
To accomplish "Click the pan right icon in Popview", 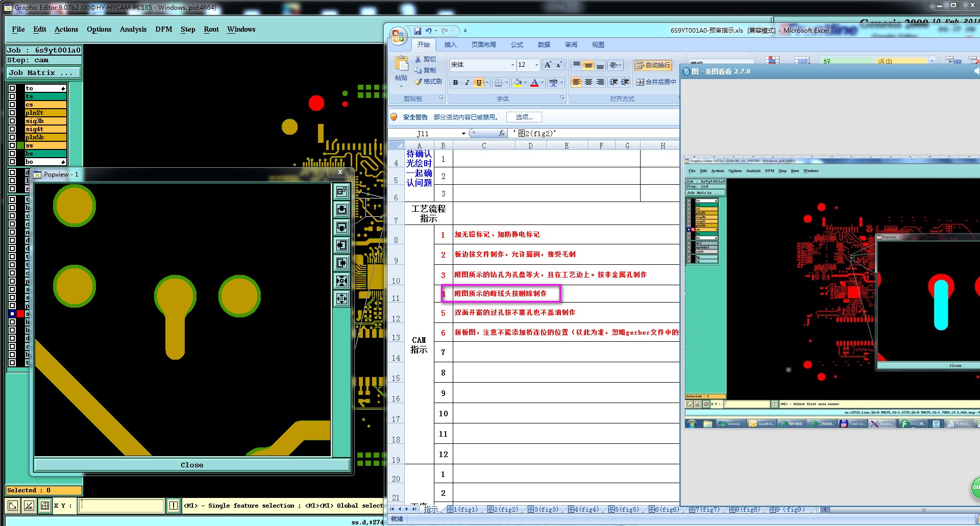I will 341,263.
